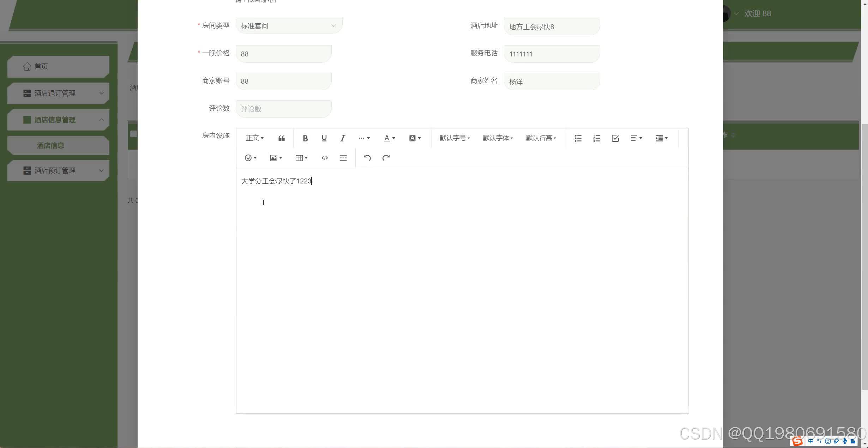This screenshot has height=448, width=868.
Task: Insert divider line in editor
Action: pyautogui.click(x=343, y=158)
